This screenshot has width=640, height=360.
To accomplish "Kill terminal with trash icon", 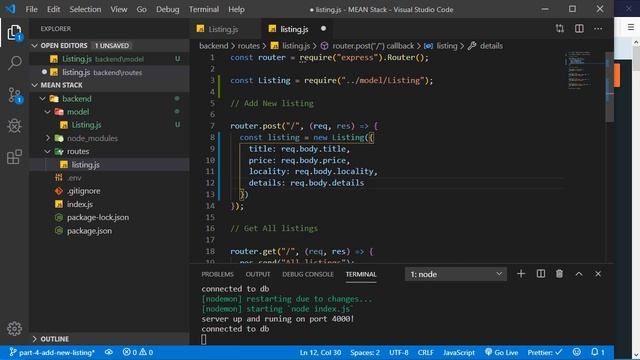I will [x=559, y=274].
